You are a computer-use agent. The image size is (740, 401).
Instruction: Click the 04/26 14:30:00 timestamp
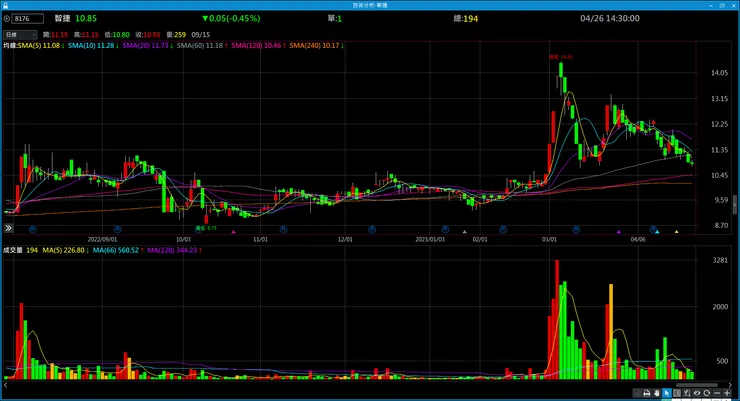[x=610, y=18]
